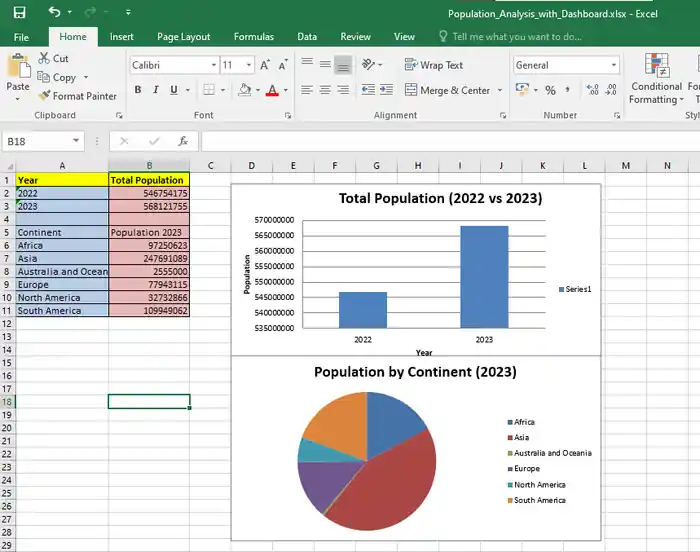Click the Top Align icon
This screenshot has height=552, width=700.
[307, 65]
